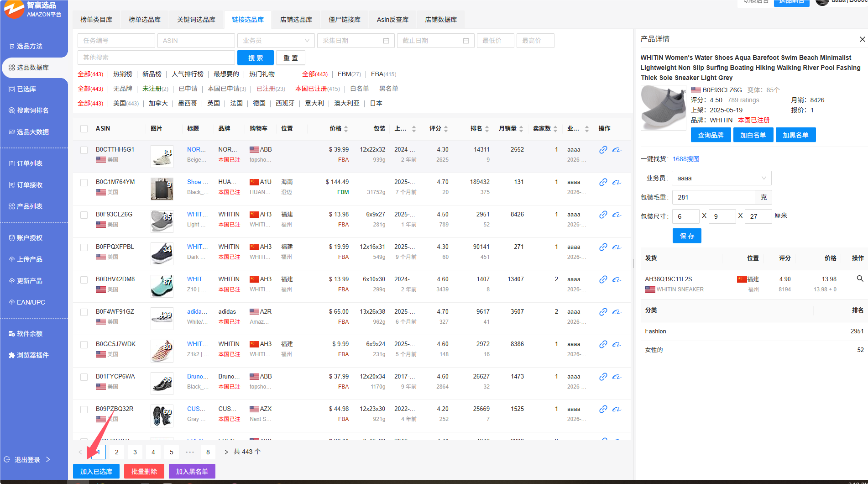Open link icon for B0F4WF91GZ row
868x484 pixels.
603,312
